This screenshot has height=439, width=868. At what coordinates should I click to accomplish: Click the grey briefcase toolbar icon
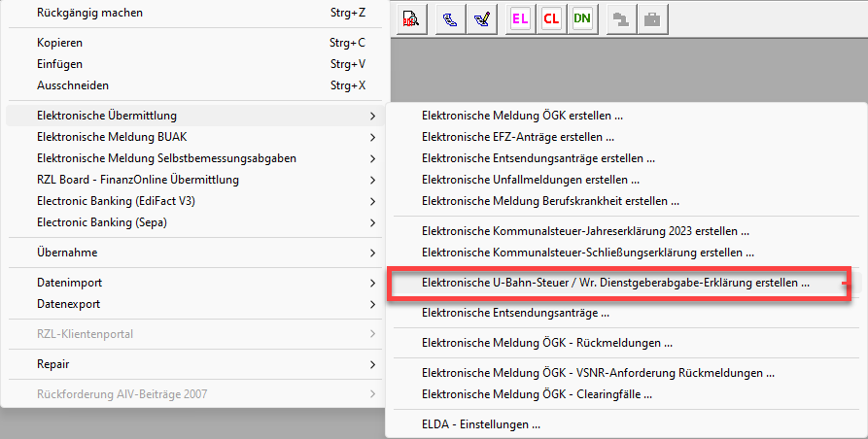652,18
